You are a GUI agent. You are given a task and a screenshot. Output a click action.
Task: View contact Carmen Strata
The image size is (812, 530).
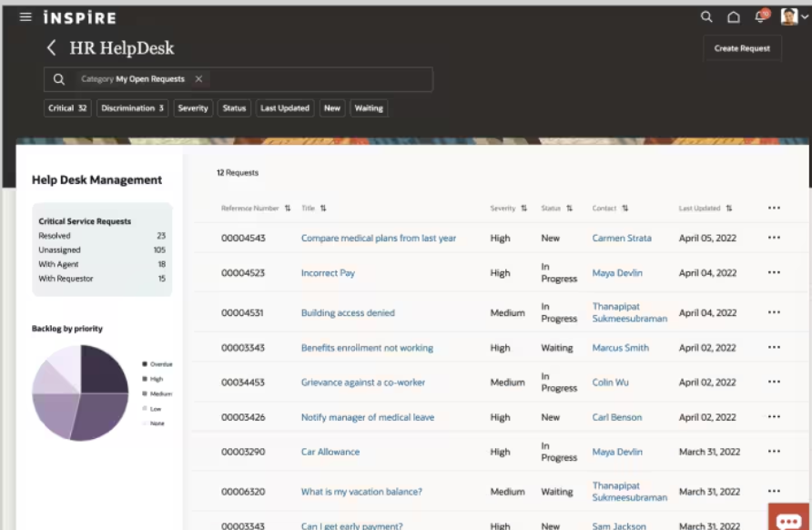(x=622, y=239)
